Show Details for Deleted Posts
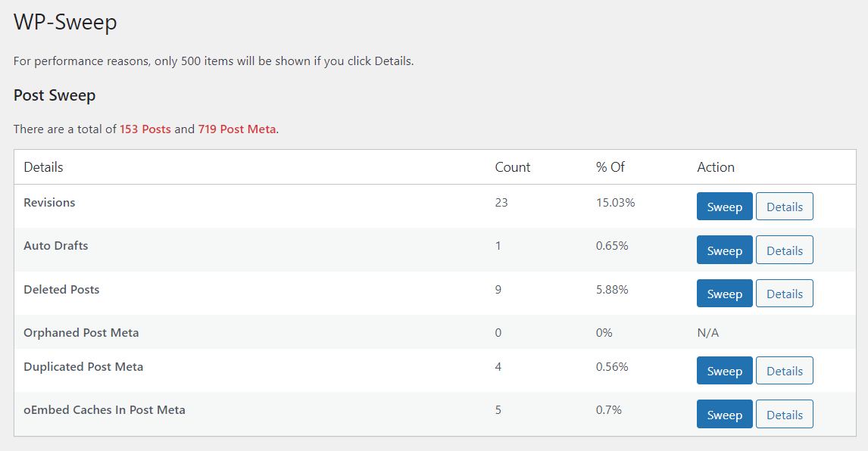The image size is (868, 451). [784, 294]
